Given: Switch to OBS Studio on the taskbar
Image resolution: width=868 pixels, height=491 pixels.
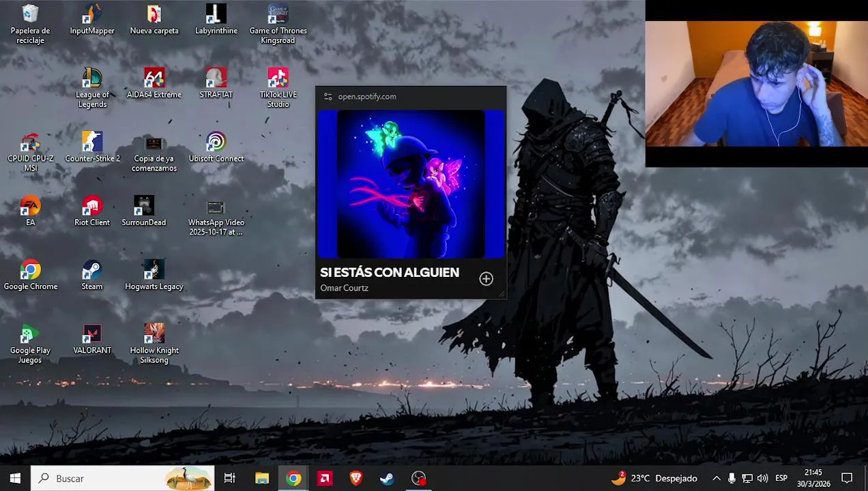Looking at the screenshot, I should pyautogui.click(x=419, y=478).
